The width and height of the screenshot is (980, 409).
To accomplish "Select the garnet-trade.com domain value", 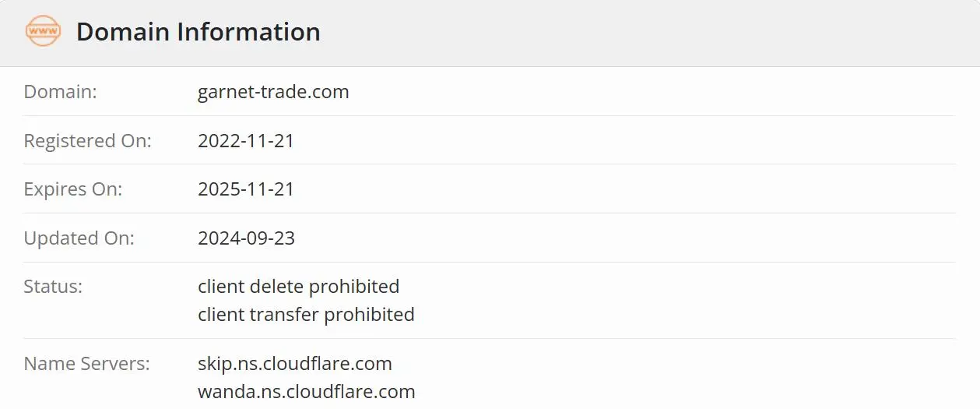I will pos(273,92).
